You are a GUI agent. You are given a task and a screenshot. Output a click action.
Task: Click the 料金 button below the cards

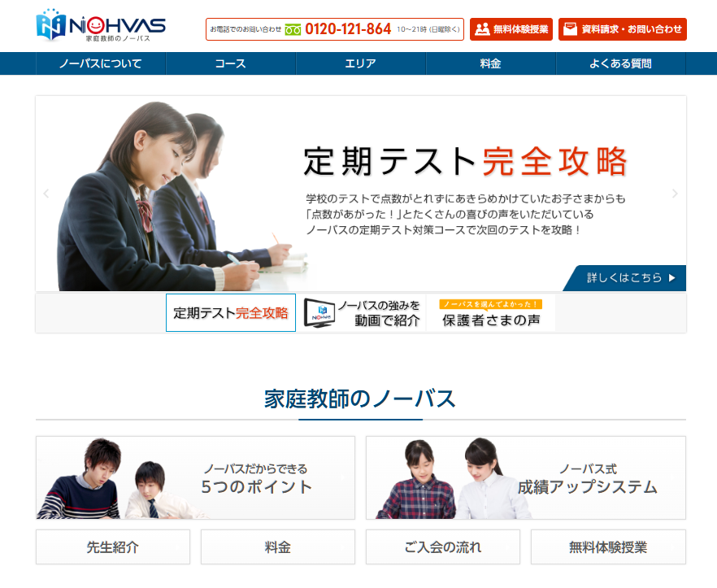pos(278,547)
